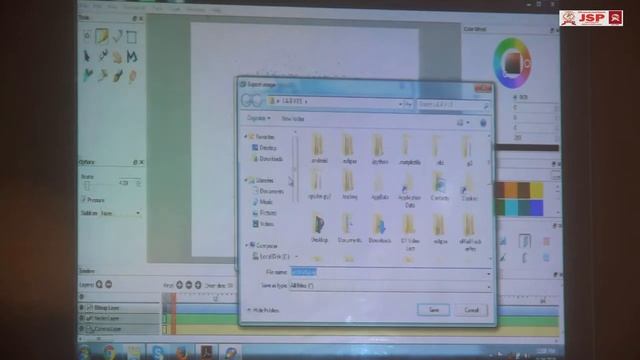640x360 pixels.
Task: Select the cyan brush tool
Action: 87,75
